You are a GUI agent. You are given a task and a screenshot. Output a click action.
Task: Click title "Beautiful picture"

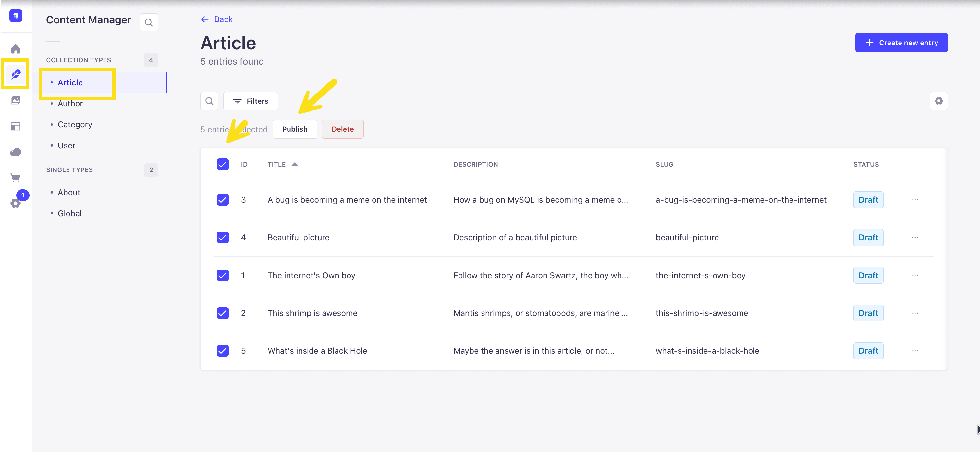click(x=298, y=237)
